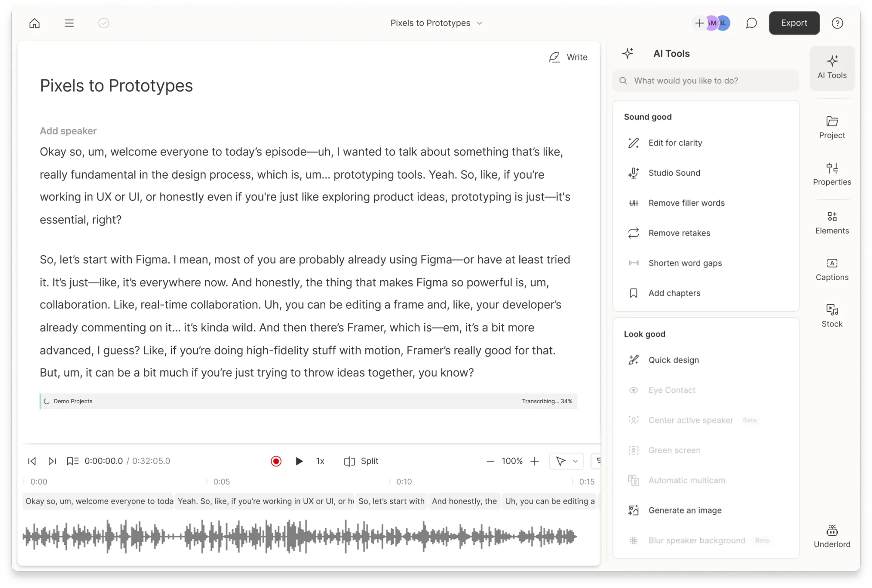Apply Edit for clarity

[675, 143]
